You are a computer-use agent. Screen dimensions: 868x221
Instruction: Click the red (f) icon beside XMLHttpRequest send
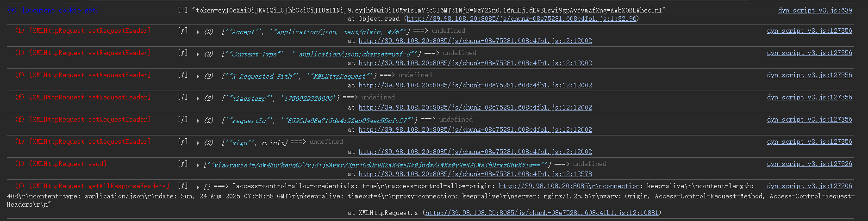[x=19, y=164]
